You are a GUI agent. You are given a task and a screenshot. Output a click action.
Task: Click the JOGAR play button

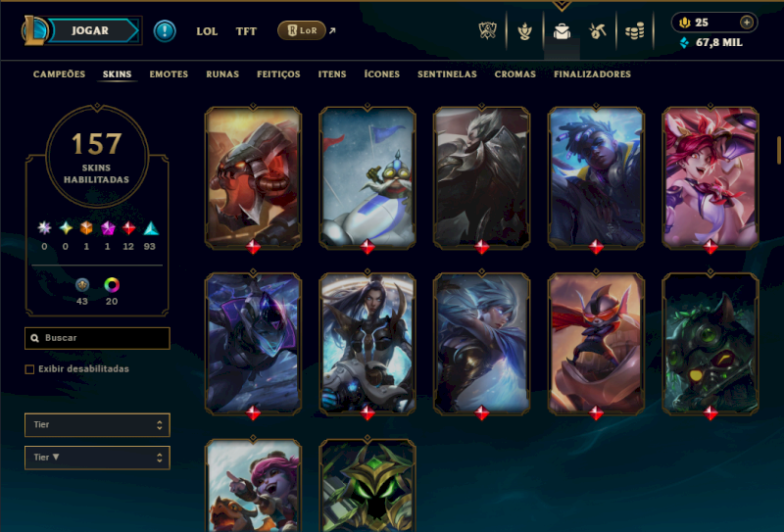pos(90,30)
